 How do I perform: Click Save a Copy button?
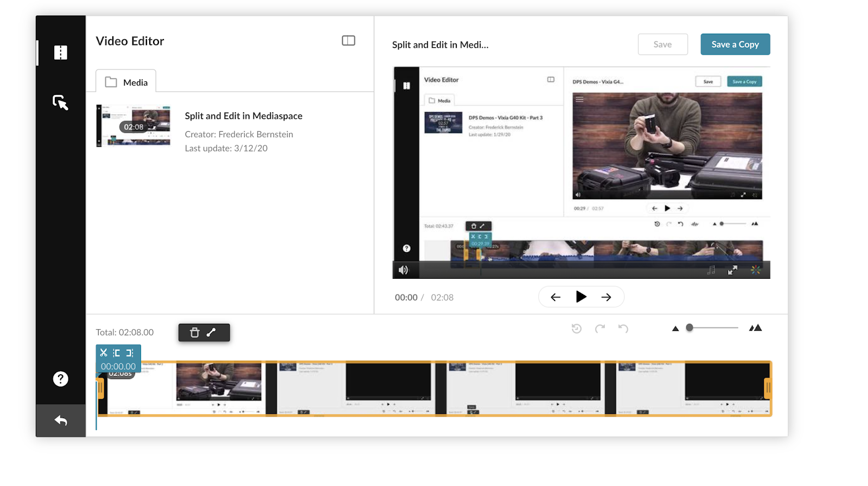coord(735,44)
